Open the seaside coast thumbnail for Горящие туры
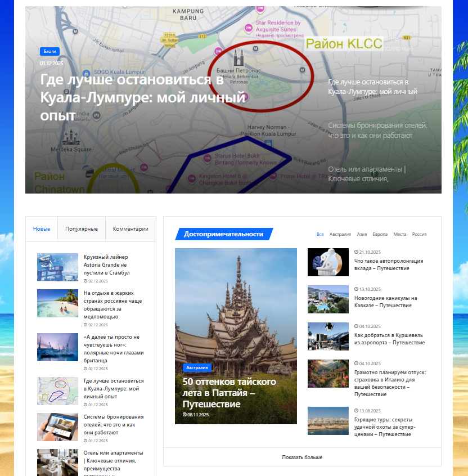The height and width of the screenshot is (476, 468). tap(328, 421)
